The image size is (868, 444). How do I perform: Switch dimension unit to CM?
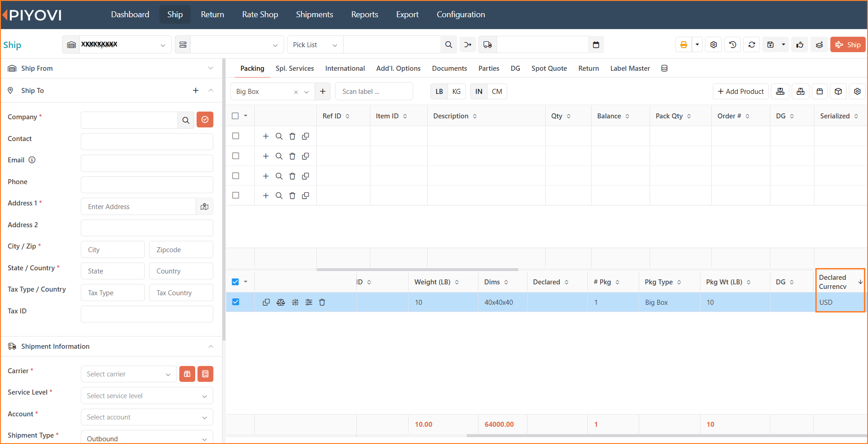[497, 92]
